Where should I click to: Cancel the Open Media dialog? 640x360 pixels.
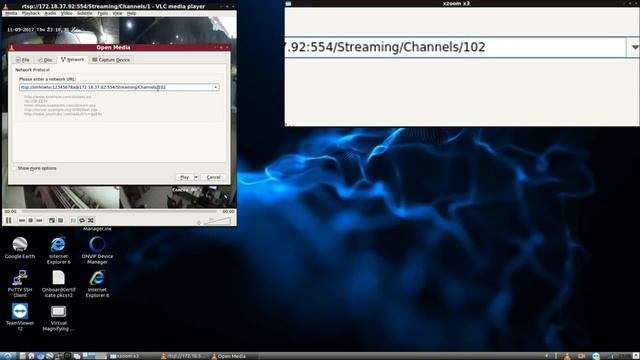pyautogui.click(x=213, y=177)
